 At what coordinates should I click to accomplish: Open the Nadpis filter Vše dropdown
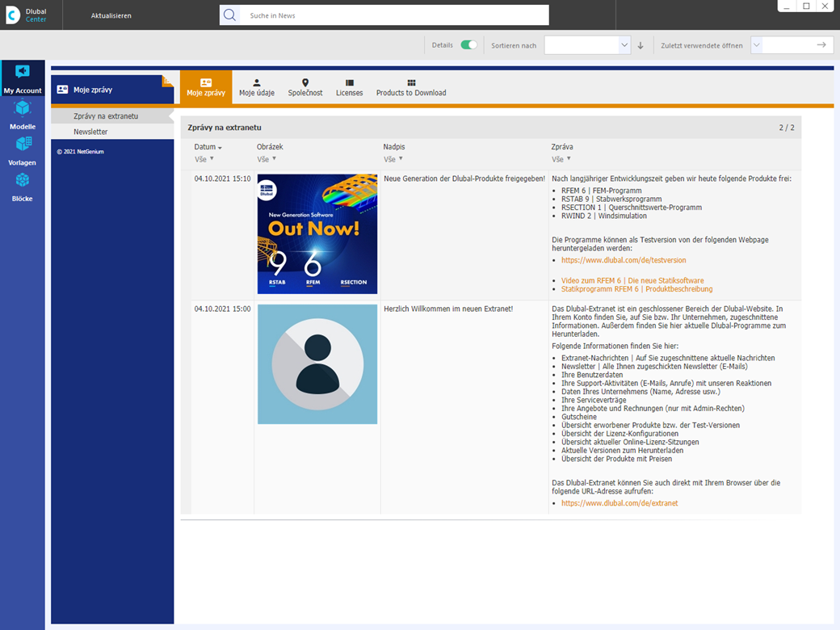pos(393,159)
